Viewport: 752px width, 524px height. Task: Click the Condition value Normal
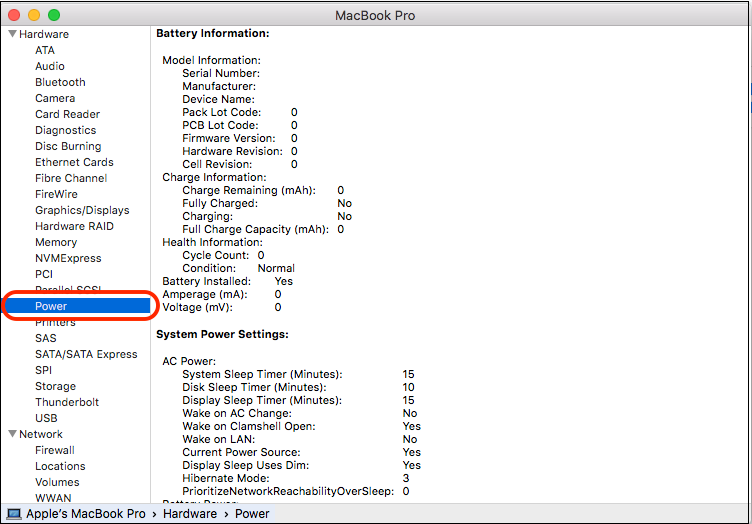[276, 268]
